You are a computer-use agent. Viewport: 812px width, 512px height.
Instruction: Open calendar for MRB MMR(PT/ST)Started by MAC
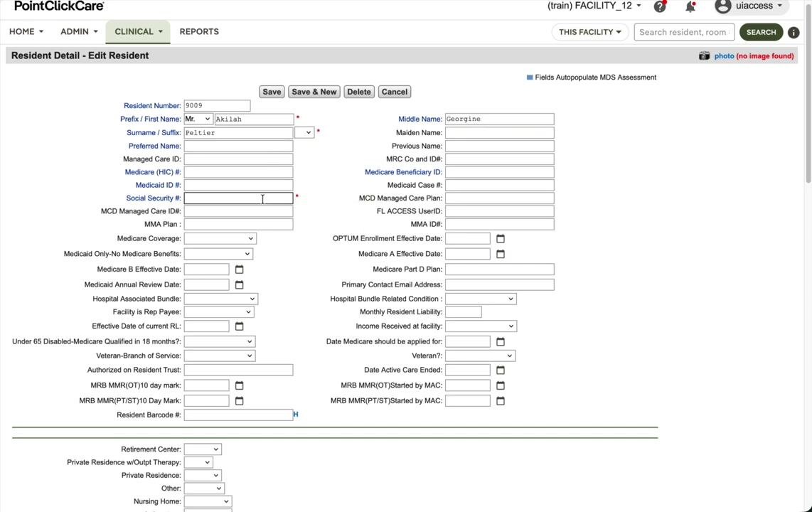[x=501, y=400]
